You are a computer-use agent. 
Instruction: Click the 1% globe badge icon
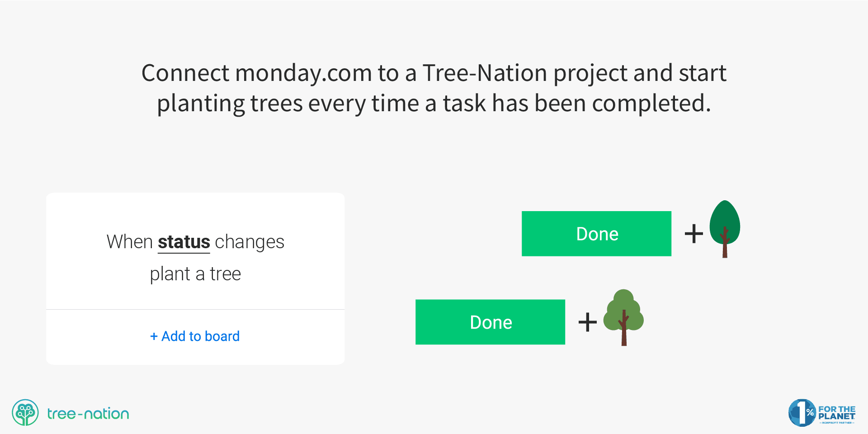click(802, 413)
